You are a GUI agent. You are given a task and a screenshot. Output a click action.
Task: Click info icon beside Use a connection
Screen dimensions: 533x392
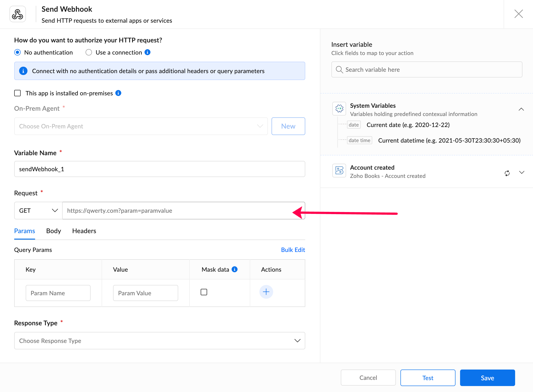(x=147, y=52)
